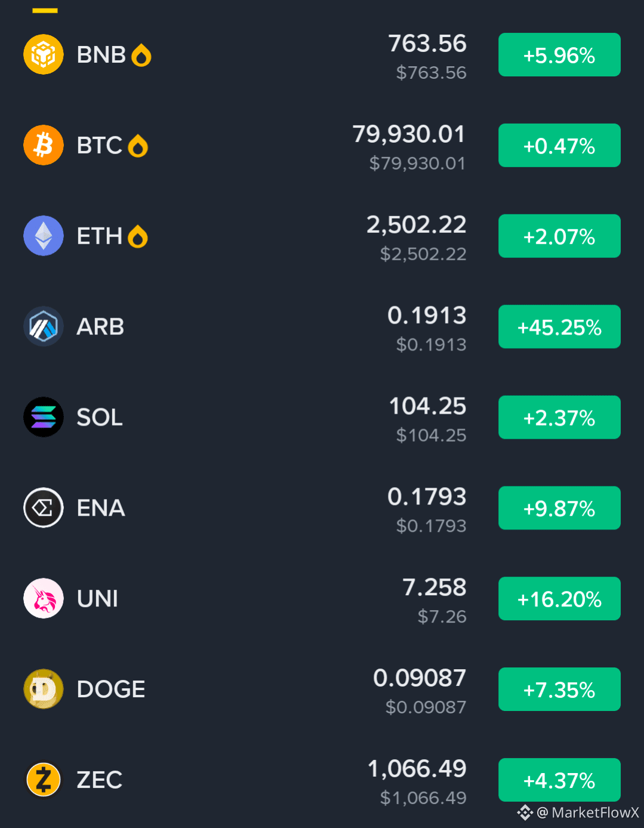Click the Zcash logo icon
Viewport: 644px width, 828px height.
[44, 780]
